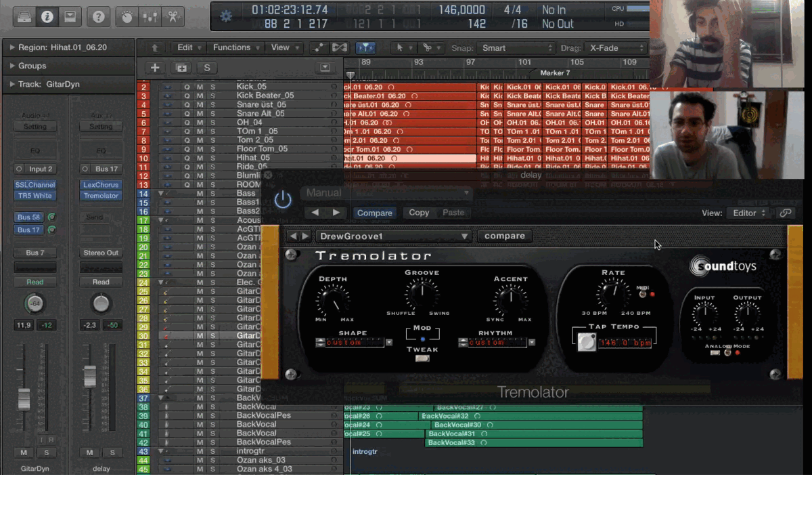
Task: Mute the GitarDyn channel strip
Action: click(x=24, y=452)
